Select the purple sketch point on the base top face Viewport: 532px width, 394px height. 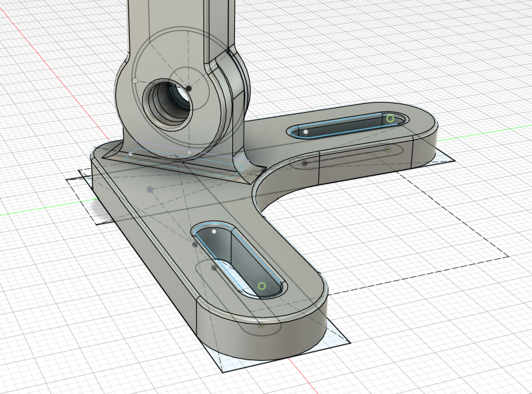click(x=150, y=189)
